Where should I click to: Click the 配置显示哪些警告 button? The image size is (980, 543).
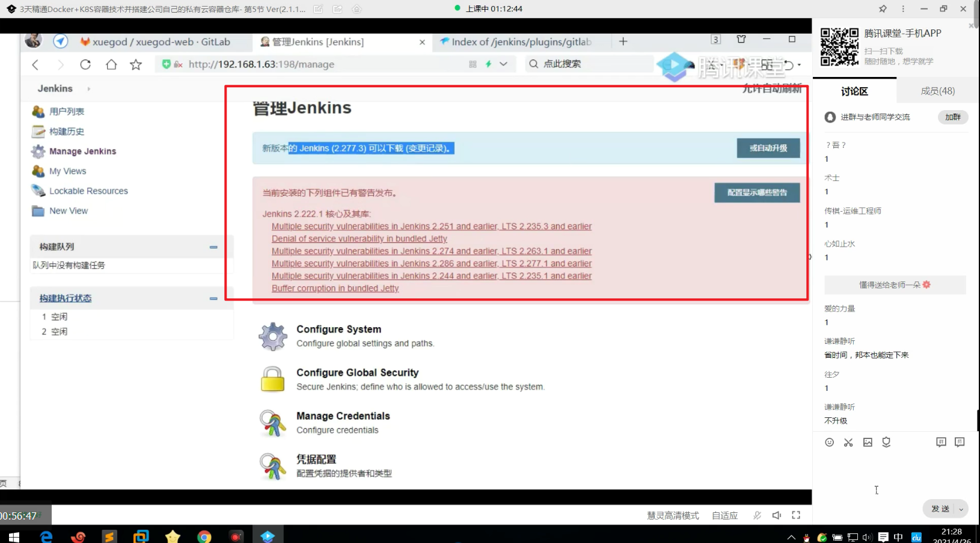pyautogui.click(x=757, y=192)
